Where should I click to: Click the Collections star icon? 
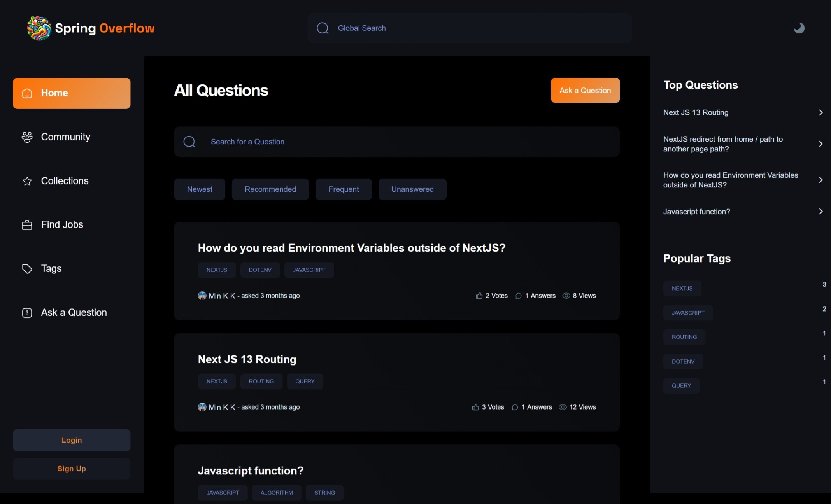(27, 181)
